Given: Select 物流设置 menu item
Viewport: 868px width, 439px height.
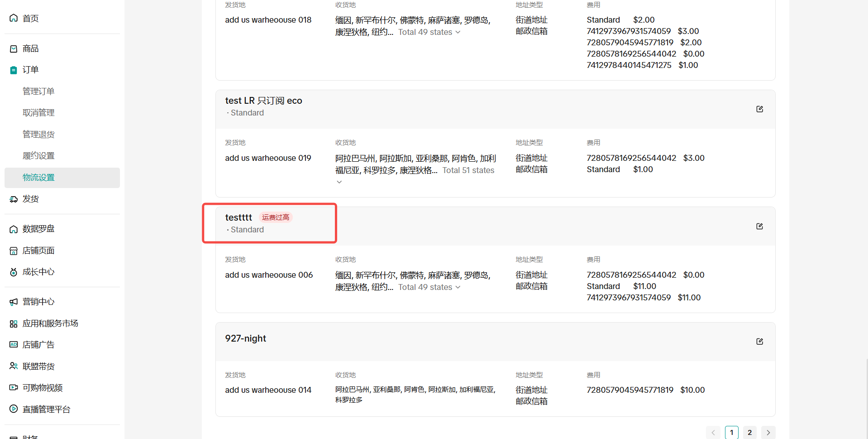Looking at the screenshot, I should (38, 178).
